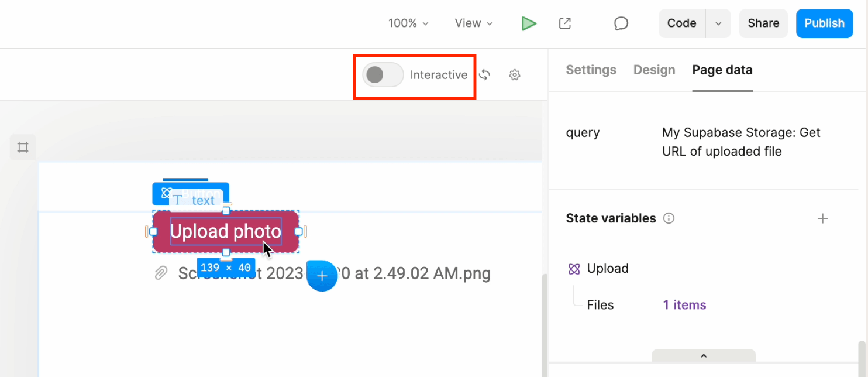Open the Code button's dropdown chevron
868x377 pixels.
718,23
